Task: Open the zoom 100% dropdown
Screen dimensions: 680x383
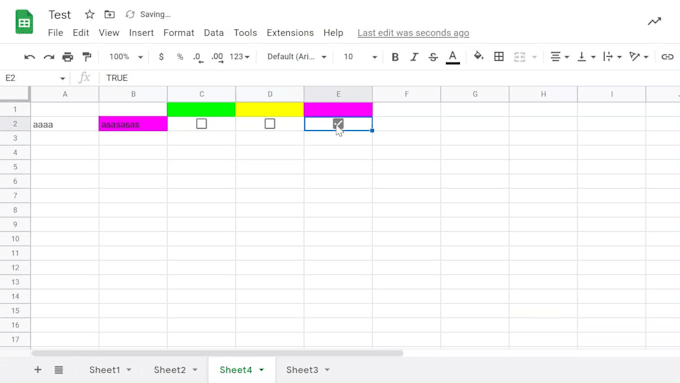Action: pyautogui.click(x=126, y=57)
